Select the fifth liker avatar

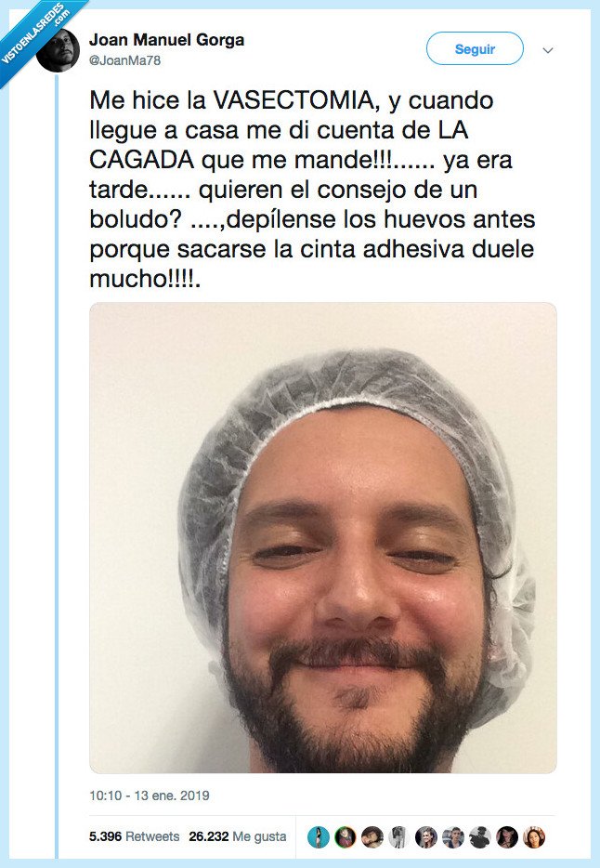click(x=425, y=837)
